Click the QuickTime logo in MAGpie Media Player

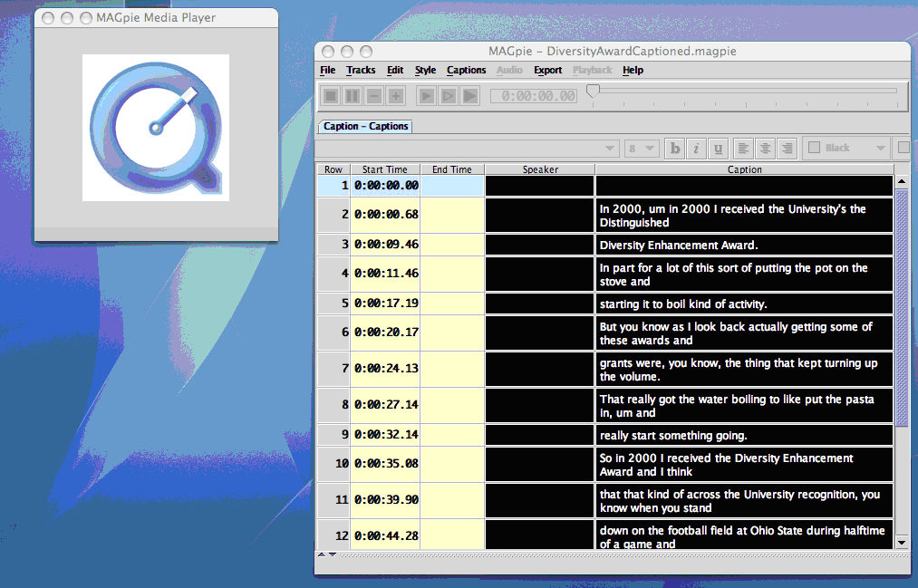(156, 128)
